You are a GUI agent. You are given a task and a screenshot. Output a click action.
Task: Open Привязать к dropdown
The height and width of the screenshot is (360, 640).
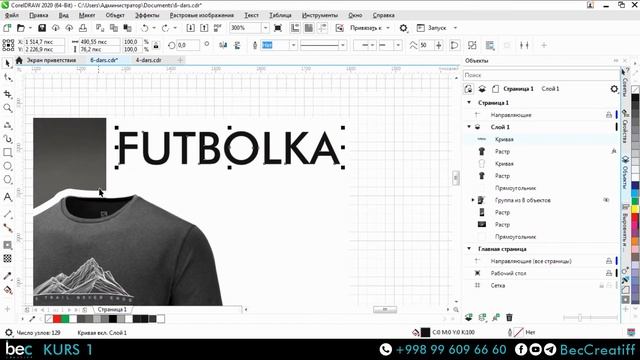(x=388, y=28)
